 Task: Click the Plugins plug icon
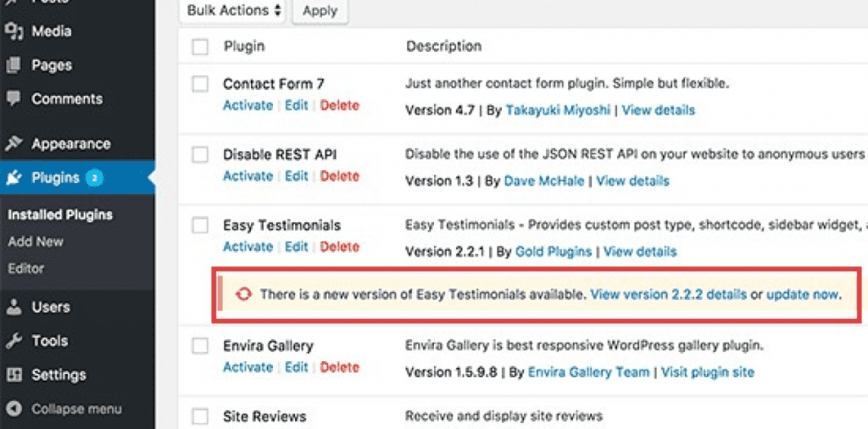(14, 178)
